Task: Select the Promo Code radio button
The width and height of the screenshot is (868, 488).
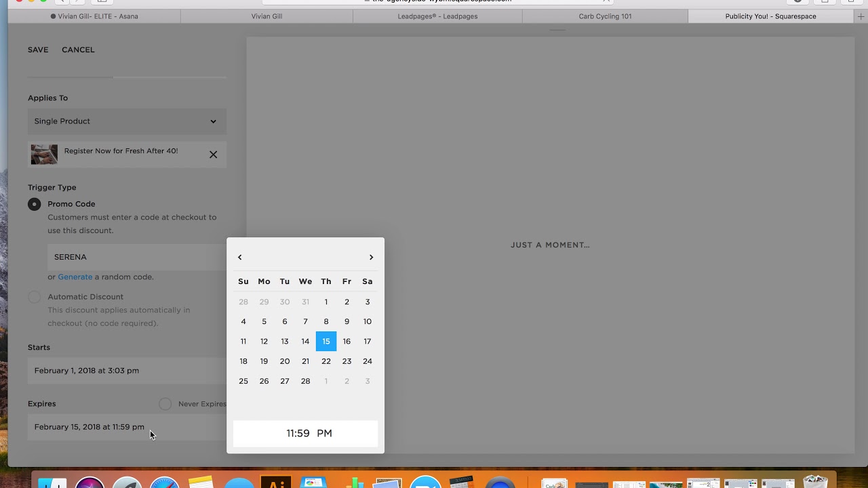Action: point(34,204)
